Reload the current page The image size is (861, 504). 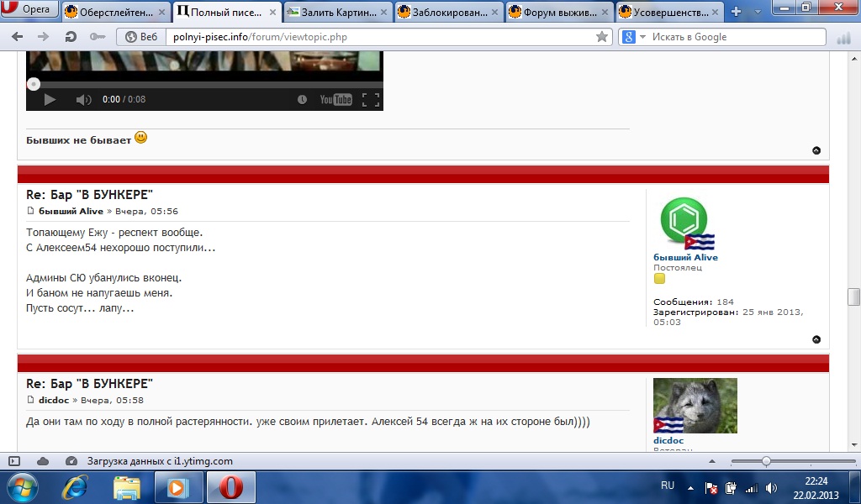pos(71,37)
